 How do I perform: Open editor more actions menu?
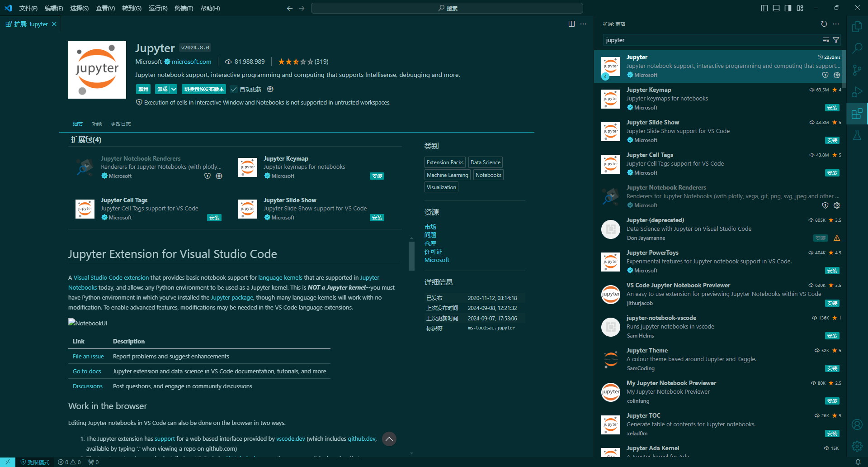[x=583, y=24]
